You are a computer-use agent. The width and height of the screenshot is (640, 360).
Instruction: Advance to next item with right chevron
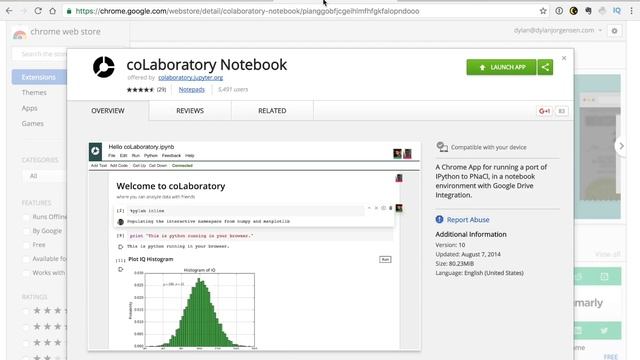coord(621,146)
